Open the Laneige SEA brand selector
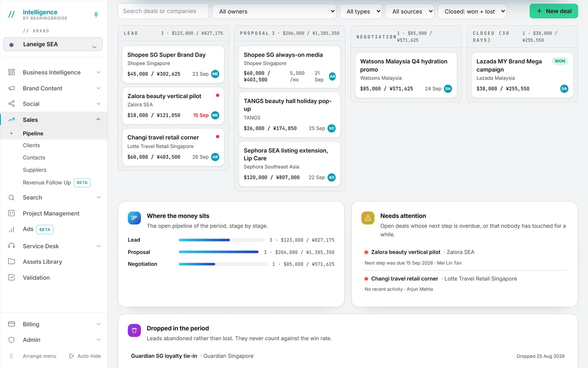This screenshot has height=368, width=588. 53,44
